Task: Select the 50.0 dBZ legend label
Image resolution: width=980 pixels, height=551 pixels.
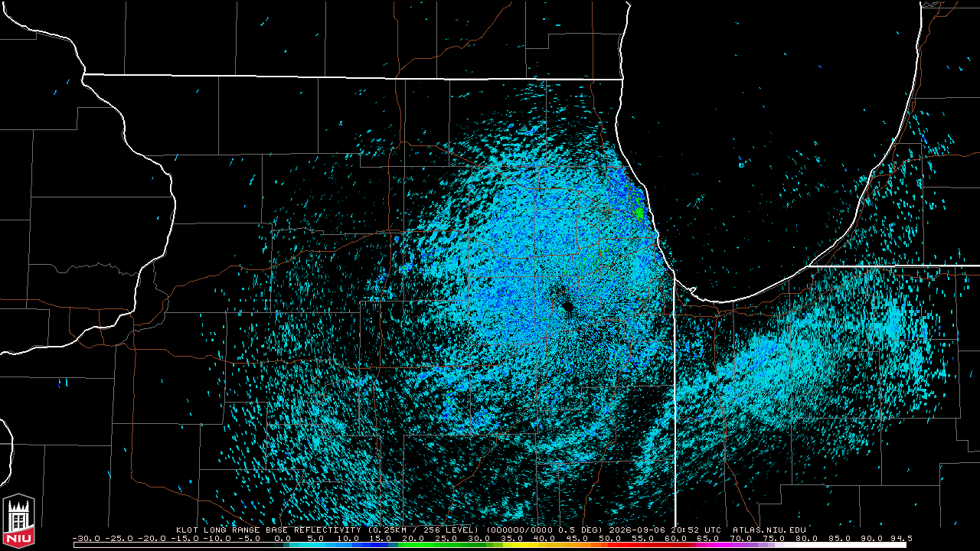Action: coord(609,538)
